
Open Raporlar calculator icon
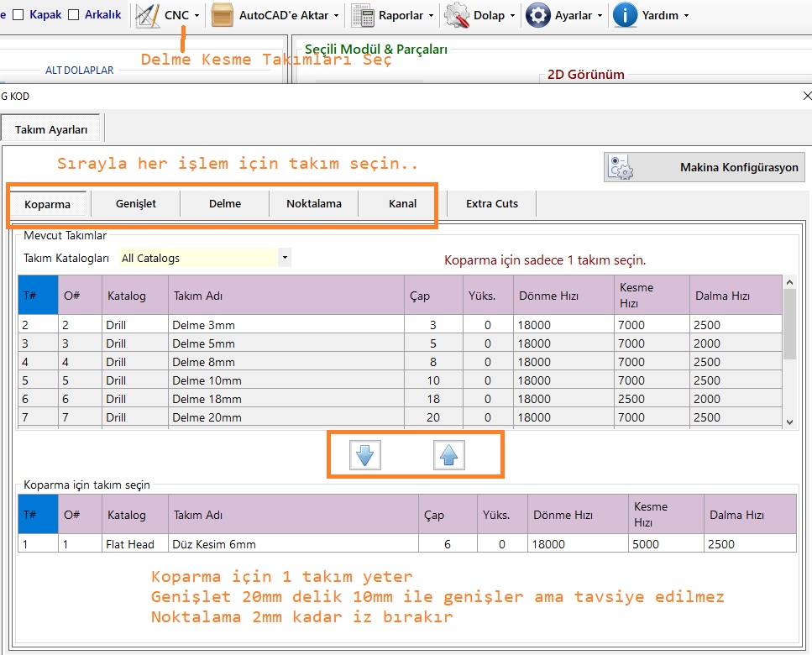(x=363, y=15)
